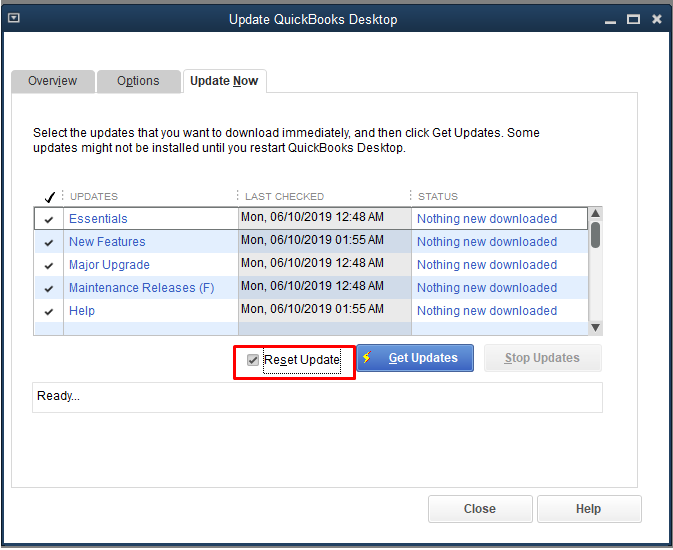Click the Help button at bottom
The width and height of the screenshot is (673, 550).
589,509
